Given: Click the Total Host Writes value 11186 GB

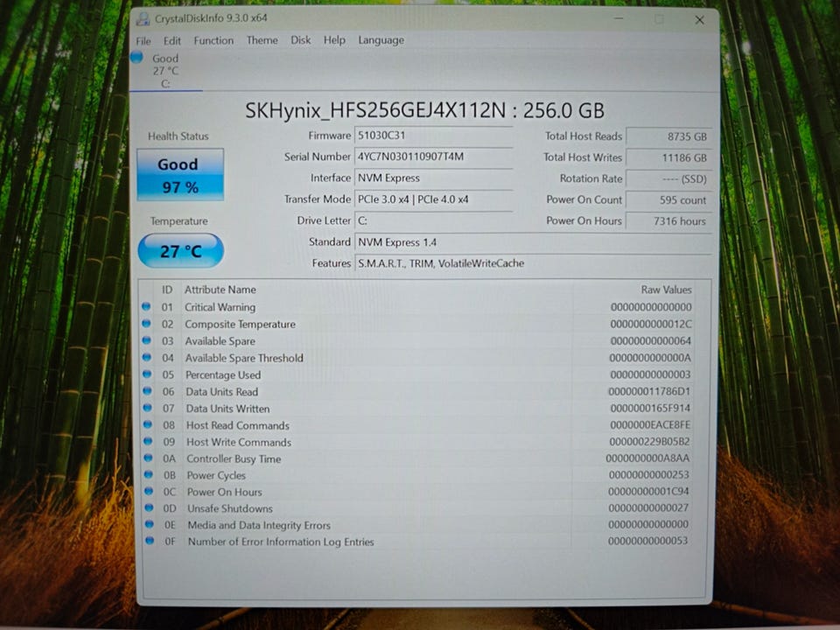Looking at the screenshot, I should [x=668, y=158].
